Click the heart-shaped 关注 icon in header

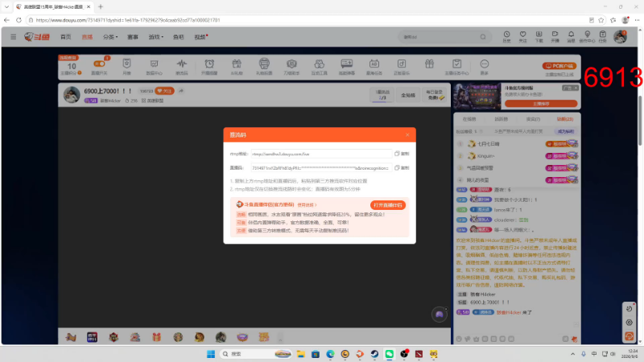pyautogui.click(x=522, y=36)
